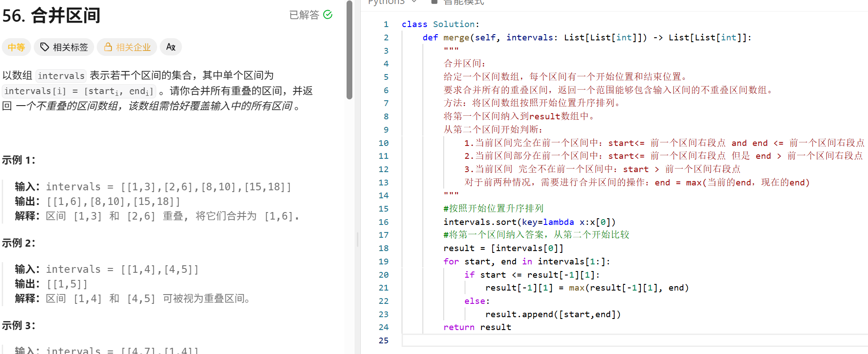Viewport: 868px width, 354px height.
Task: Click the code line class Solution:
Action: [440, 24]
